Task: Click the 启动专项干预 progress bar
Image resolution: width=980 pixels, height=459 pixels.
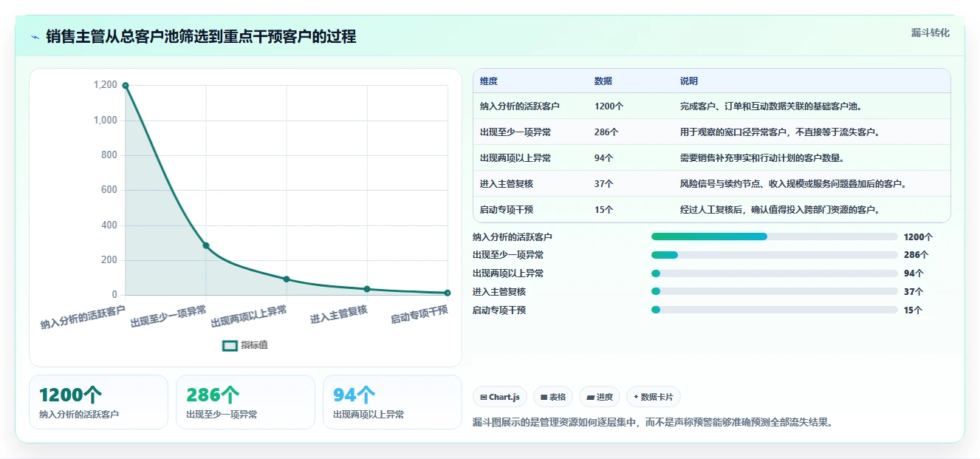Action: click(x=775, y=310)
